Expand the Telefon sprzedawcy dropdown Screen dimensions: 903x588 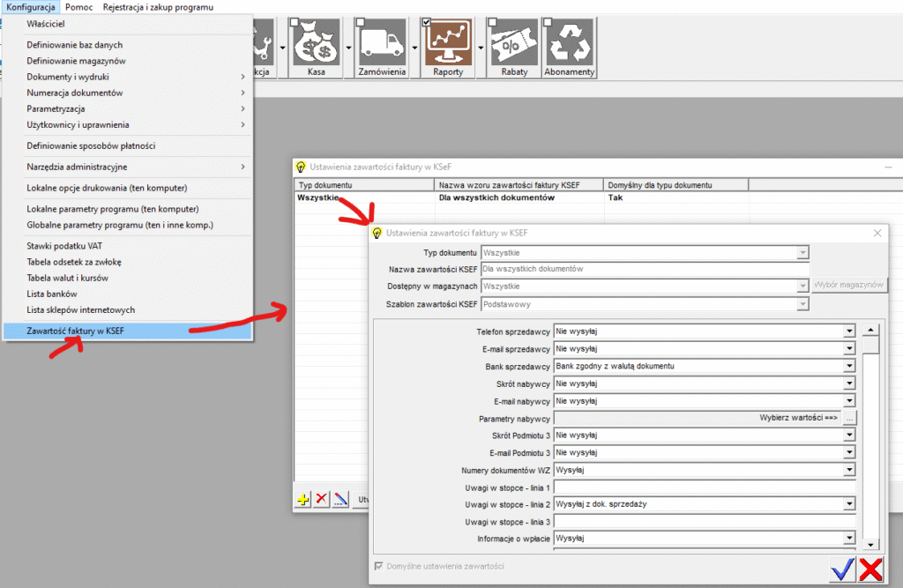pyautogui.click(x=849, y=331)
